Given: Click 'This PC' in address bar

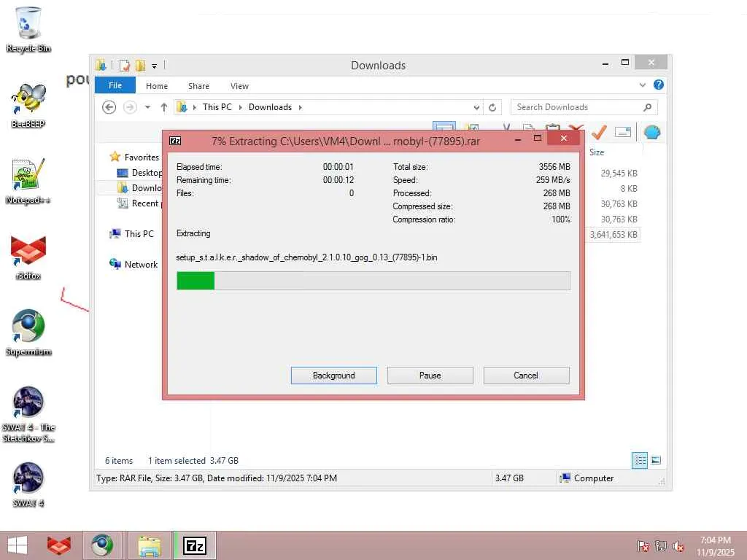Looking at the screenshot, I should pyautogui.click(x=217, y=107).
